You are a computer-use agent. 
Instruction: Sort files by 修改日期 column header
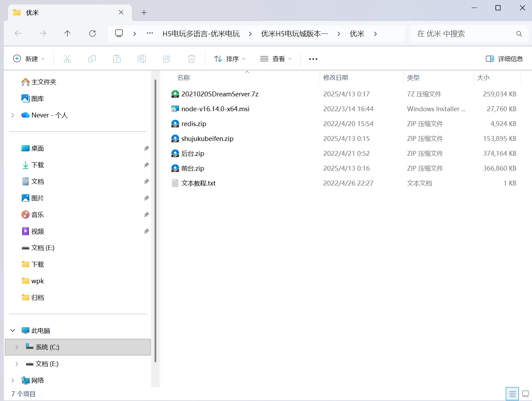336,78
